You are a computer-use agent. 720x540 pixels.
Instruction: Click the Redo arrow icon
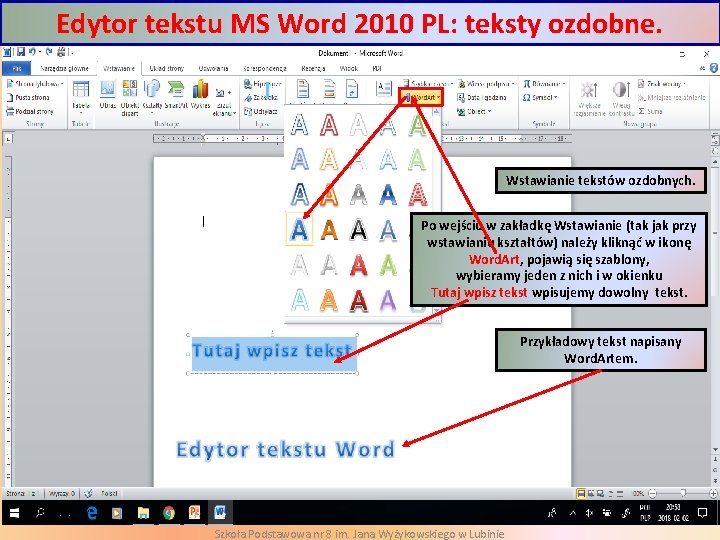[x=49, y=52]
